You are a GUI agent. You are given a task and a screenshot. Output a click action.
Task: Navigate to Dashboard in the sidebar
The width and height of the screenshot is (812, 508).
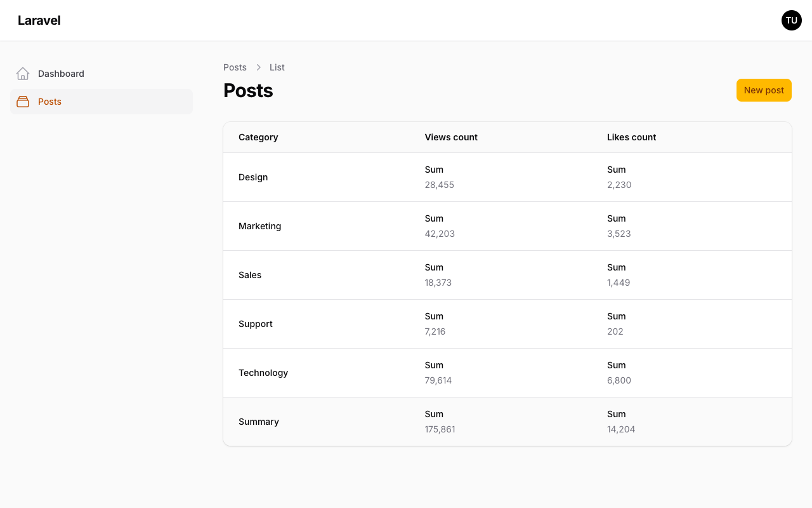(61, 73)
